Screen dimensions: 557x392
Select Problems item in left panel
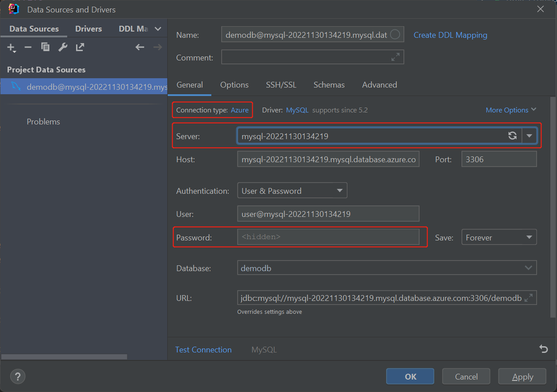43,121
